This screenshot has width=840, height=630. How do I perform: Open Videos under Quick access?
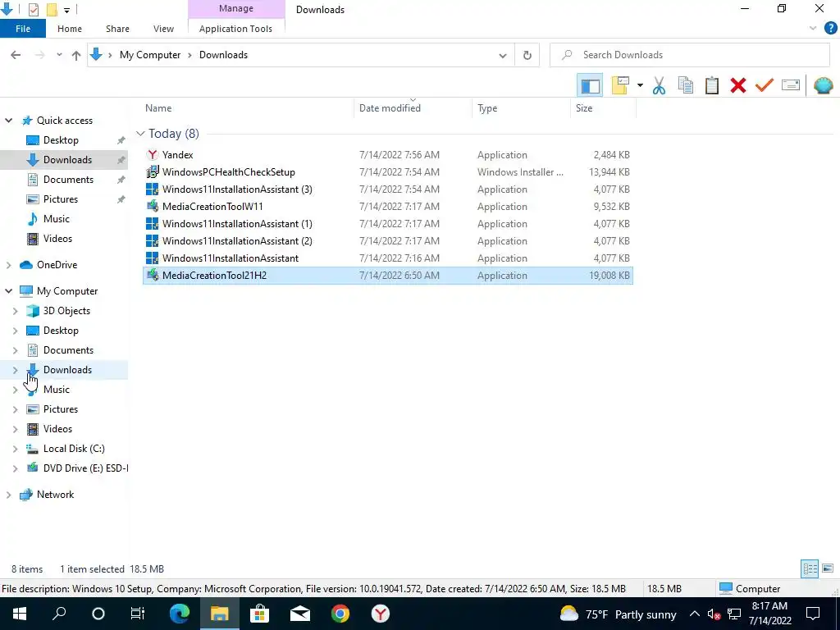point(57,239)
